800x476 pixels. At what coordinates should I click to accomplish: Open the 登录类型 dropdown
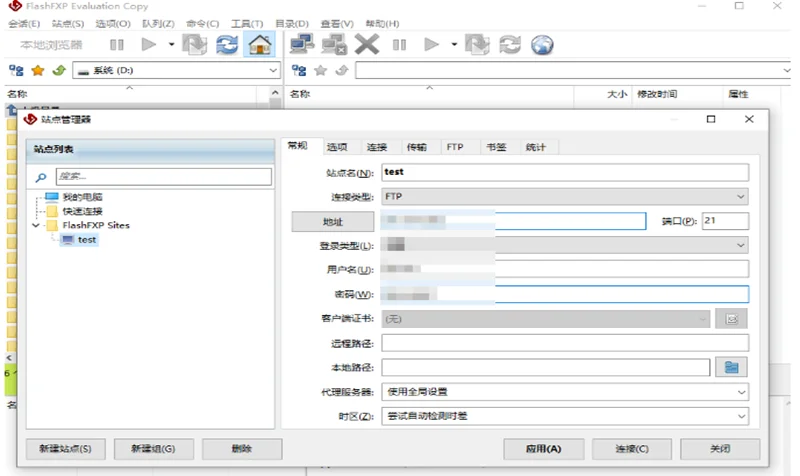(x=565, y=245)
